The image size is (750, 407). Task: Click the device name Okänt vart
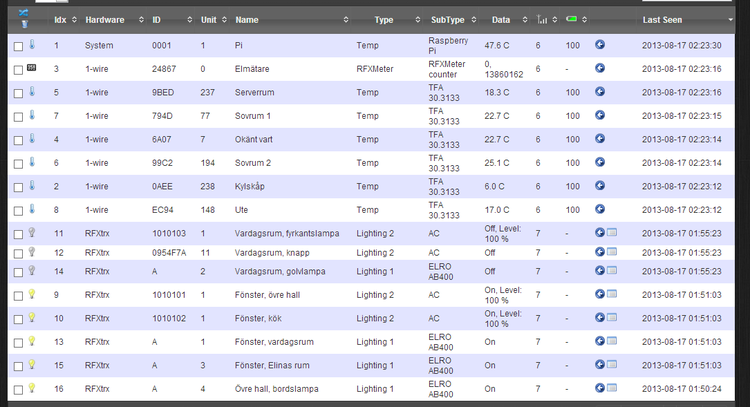(x=258, y=139)
